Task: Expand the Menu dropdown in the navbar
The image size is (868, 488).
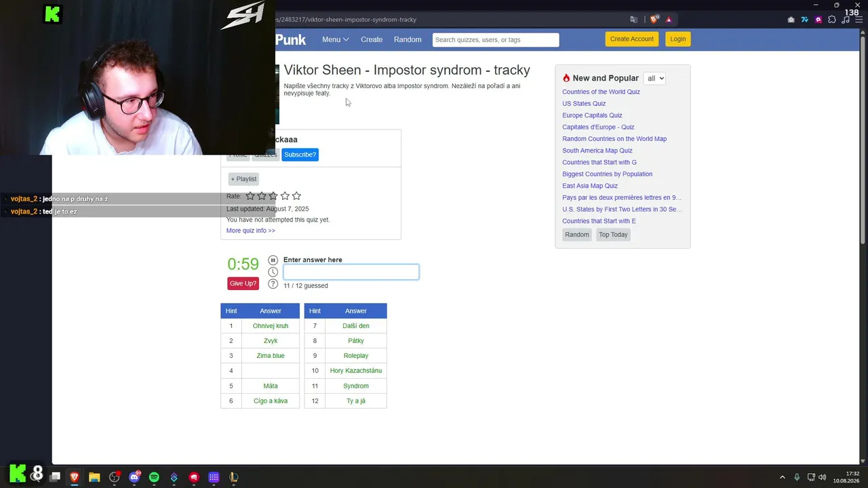Action: [x=335, y=39]
